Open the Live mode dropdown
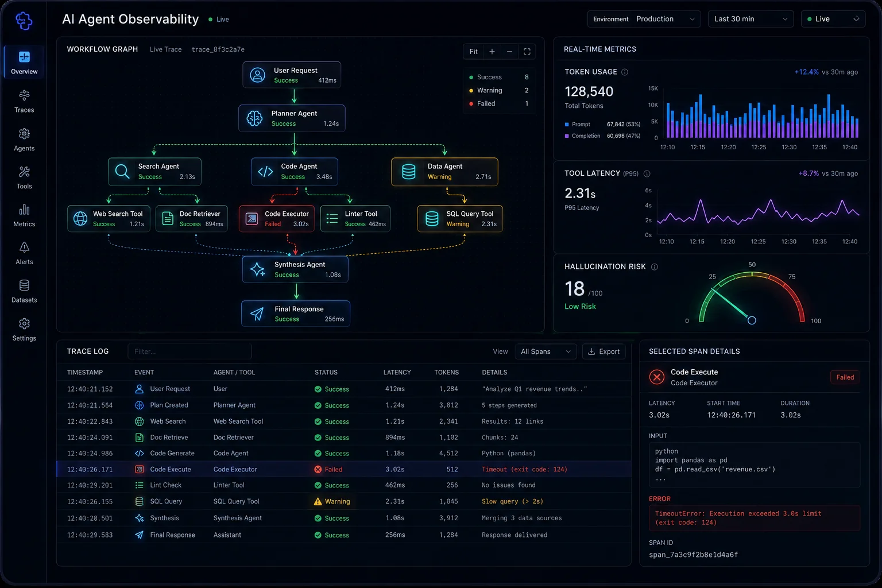The image size is (882, 588). (833, 19)
